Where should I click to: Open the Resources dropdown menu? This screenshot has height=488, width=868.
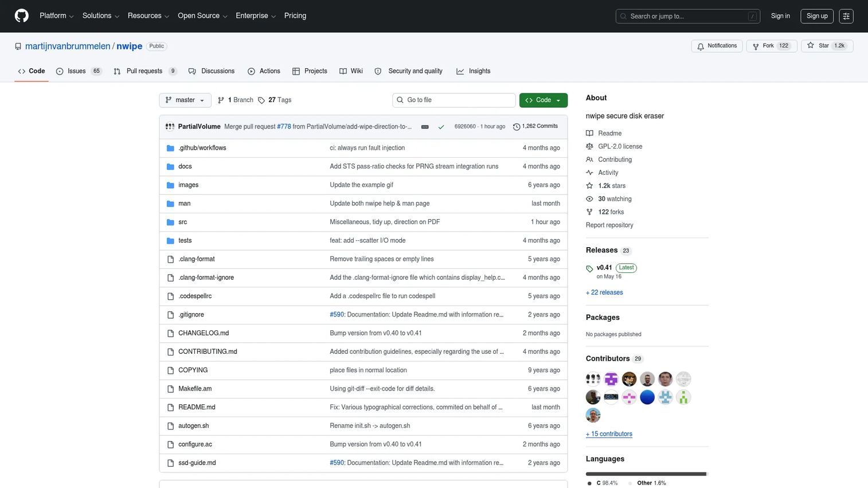(148, 16)
